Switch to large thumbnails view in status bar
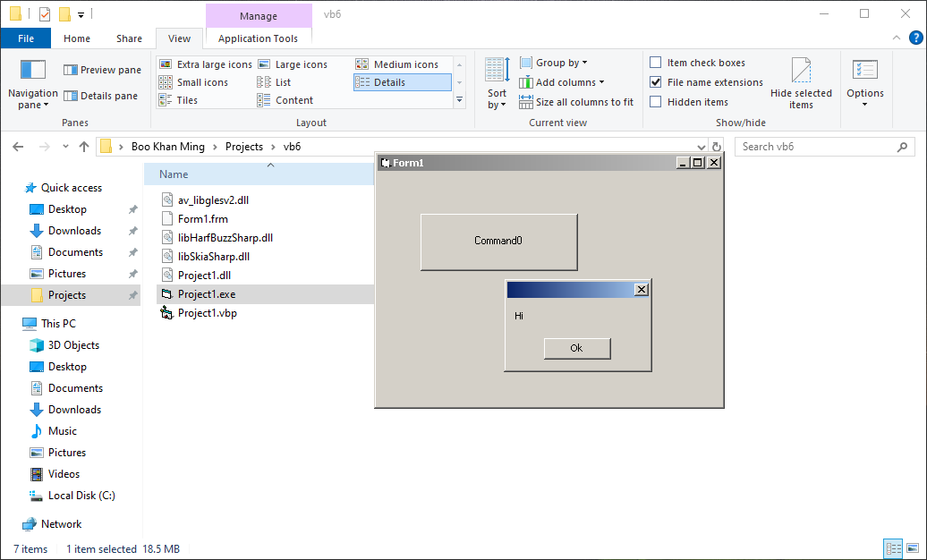927x560 pixels. pos(913,548)
